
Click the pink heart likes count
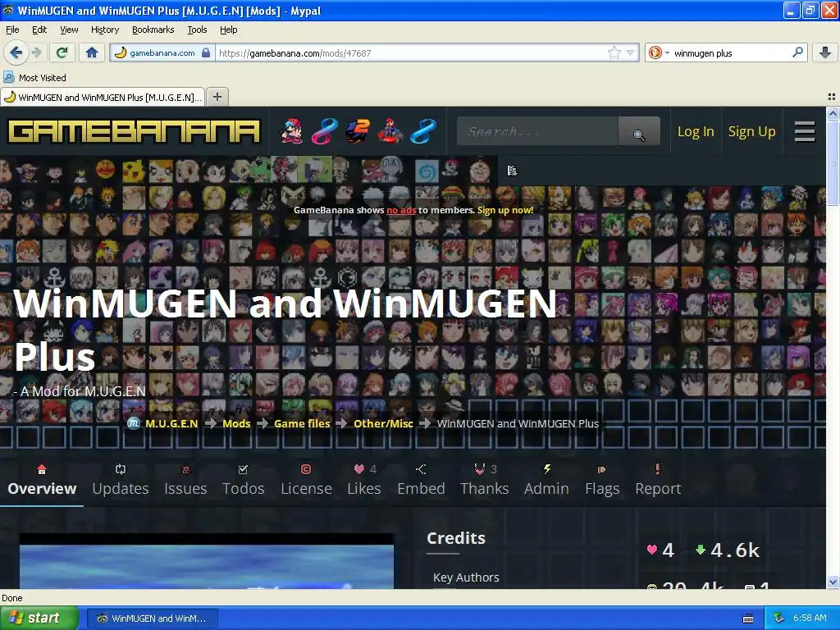(x=660, y=550)
